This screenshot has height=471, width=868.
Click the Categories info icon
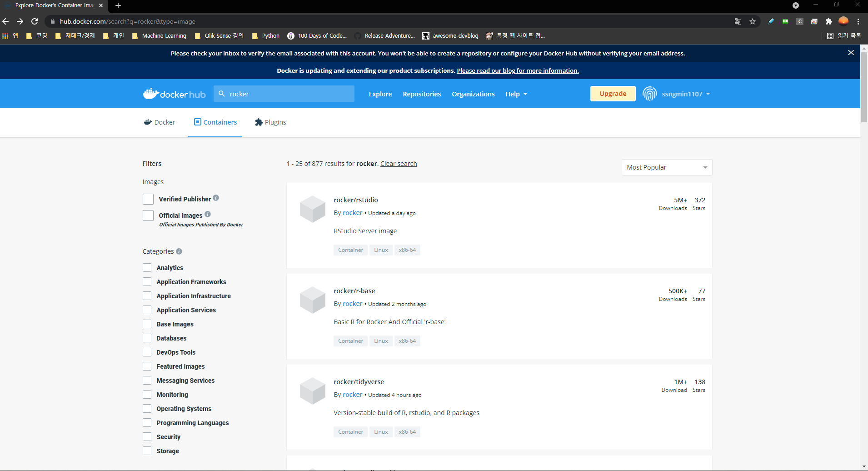pyautogui.click(x=179, y=251)
